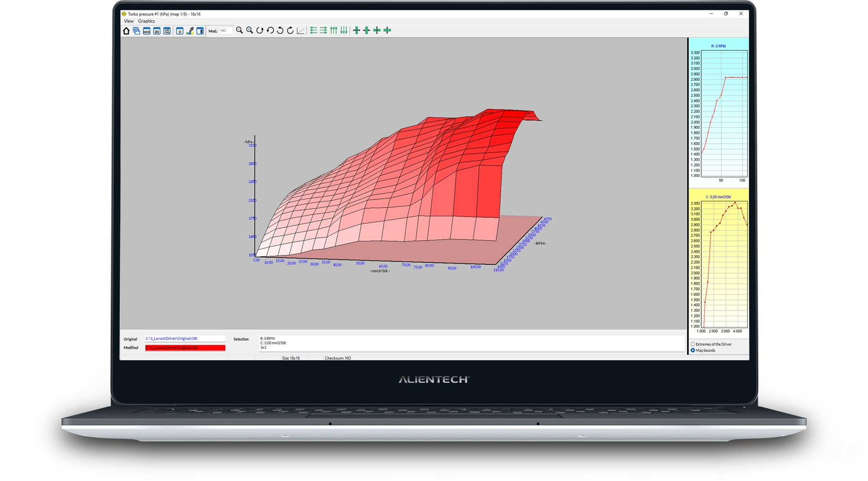Viewport: 868px width, 481px height.
Task: Select Map bounds radio button
Action: pyautogui.click(x=693, y=350)
